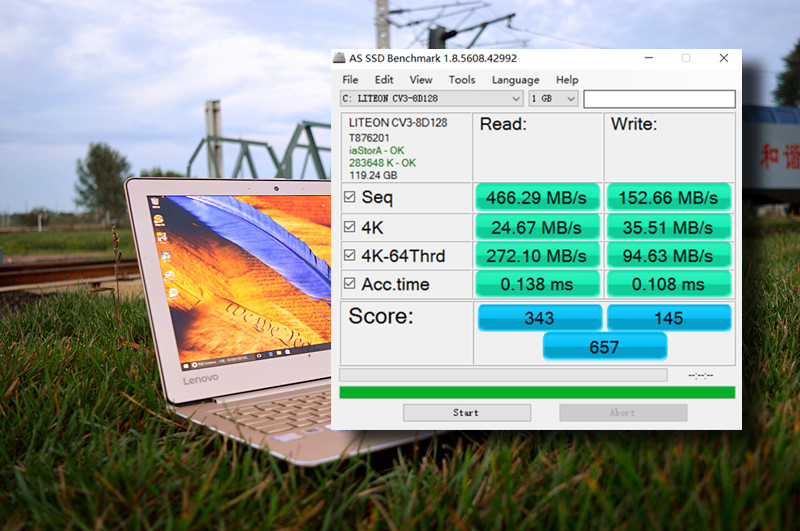Image resolution: width=800 pixels, height=531 pixels.
Task: Click the Abort button
Action: tap(623, 413)
